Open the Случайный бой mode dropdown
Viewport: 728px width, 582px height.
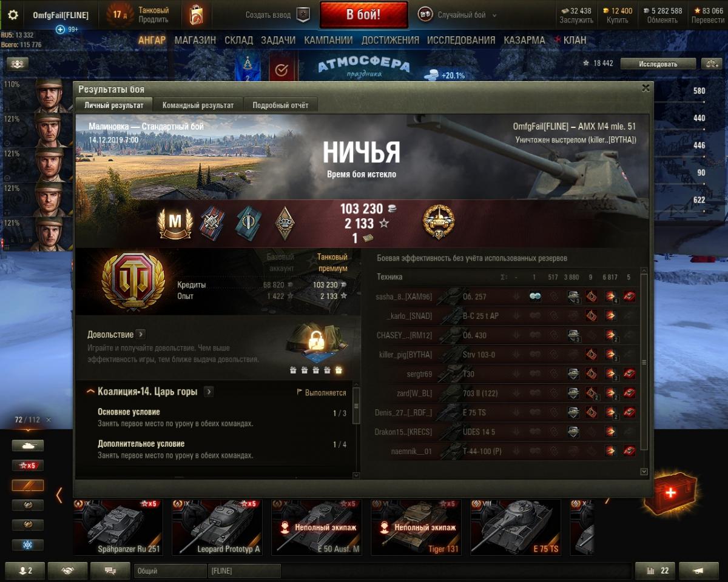pyautogui.click(x=458, y=15)
